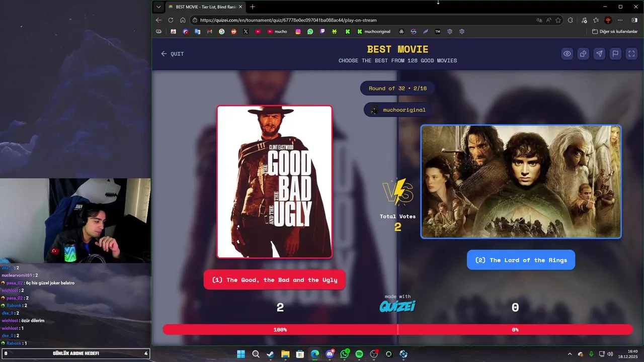Open the copy/share link icon in quiz header
Viewport: 644px width, 362px height.
tap(583, 54)
